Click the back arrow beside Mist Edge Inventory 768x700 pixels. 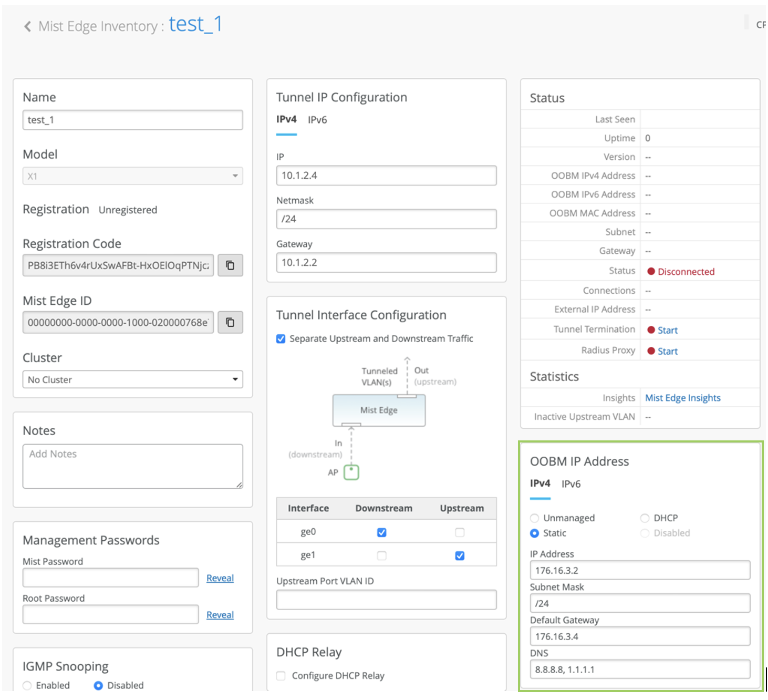[x=27, y=26]
